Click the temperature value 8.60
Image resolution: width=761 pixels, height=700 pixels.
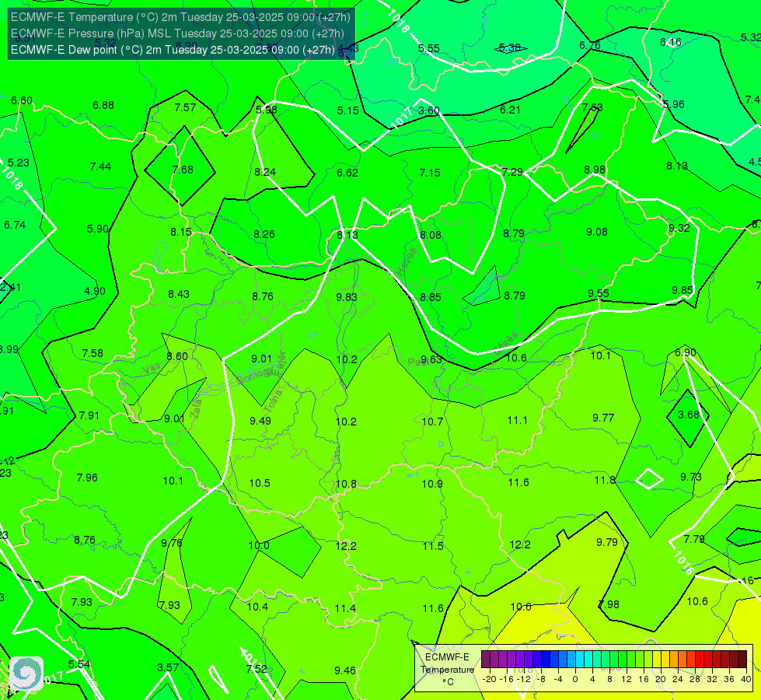click(x=177, y=356)
